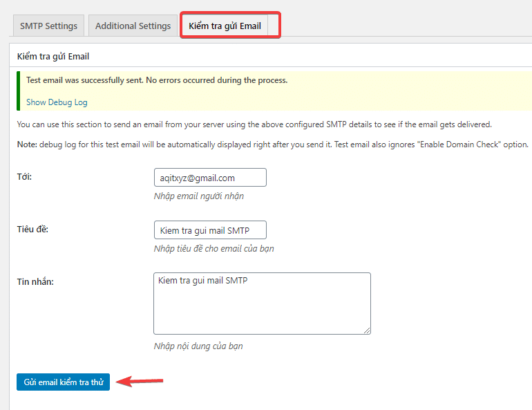Click the Tới: field label
This screenshot has width=532, height=410.
click(x=26, y=177)
